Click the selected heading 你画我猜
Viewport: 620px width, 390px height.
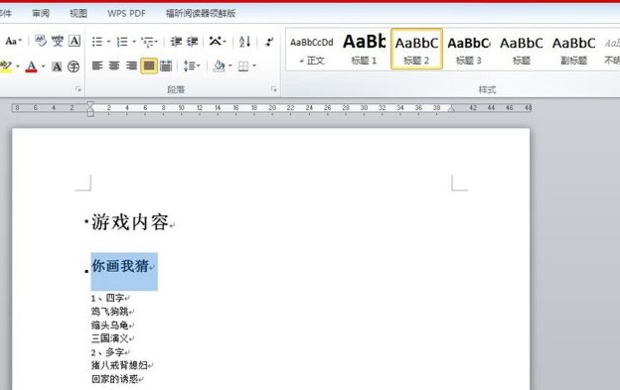pyautogui.click(x=120, y=266)
